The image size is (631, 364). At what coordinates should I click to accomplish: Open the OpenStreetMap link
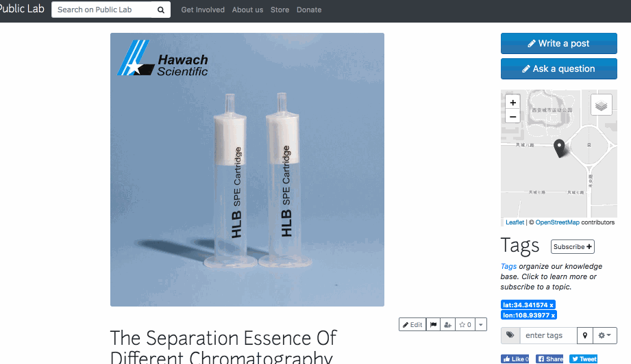(558, 222)
